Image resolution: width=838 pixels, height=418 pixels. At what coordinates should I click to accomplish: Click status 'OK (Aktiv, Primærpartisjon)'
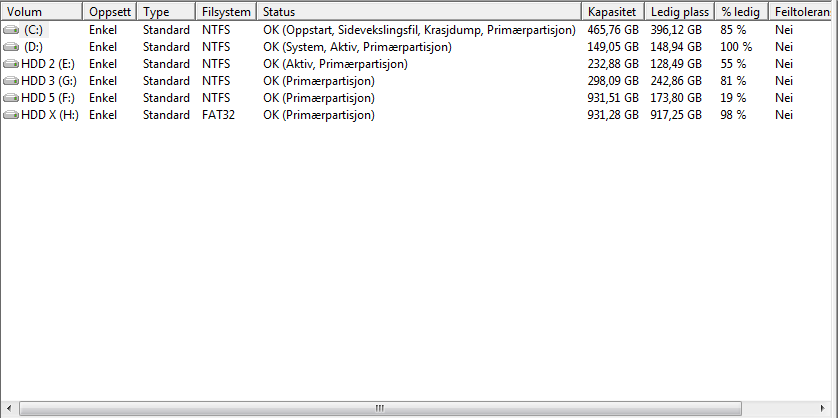336,64
